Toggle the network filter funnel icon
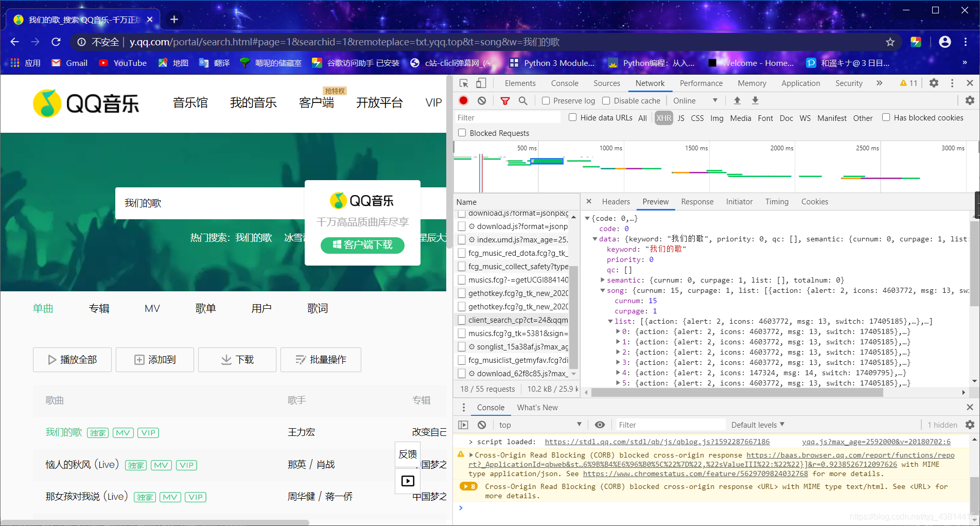This screenshot has width=980, height=526. click(505, 101)
